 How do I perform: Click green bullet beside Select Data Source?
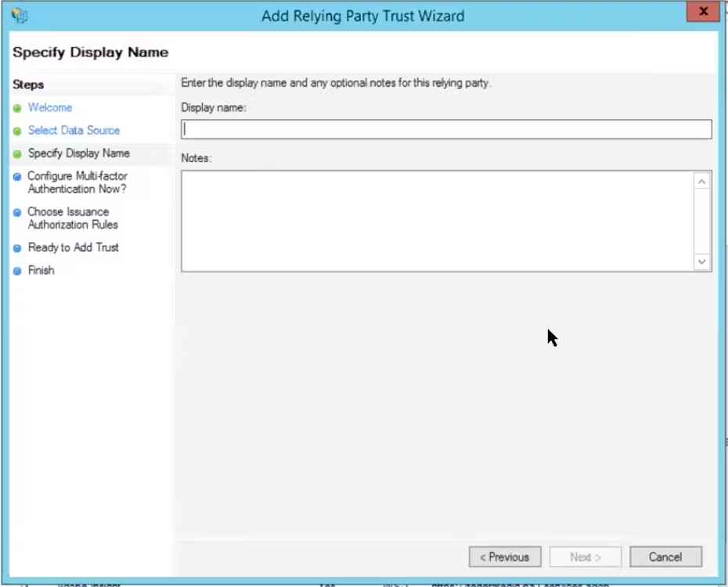(x=17, y=131)
